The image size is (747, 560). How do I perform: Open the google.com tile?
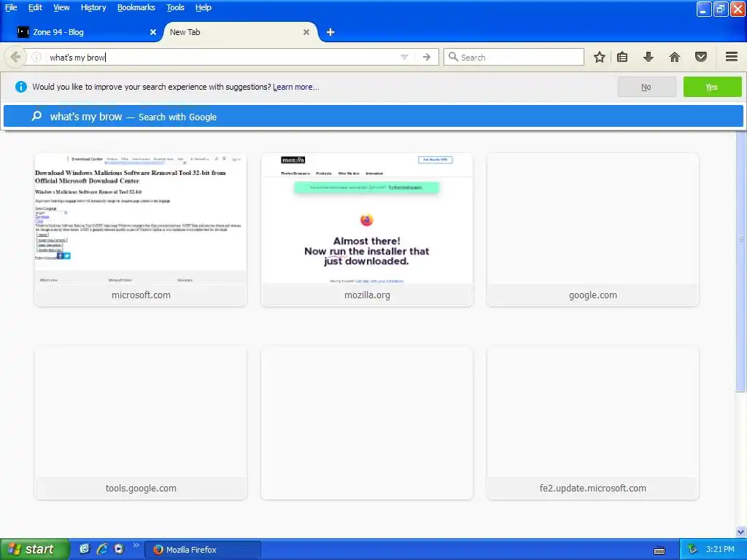coord(592,230)
